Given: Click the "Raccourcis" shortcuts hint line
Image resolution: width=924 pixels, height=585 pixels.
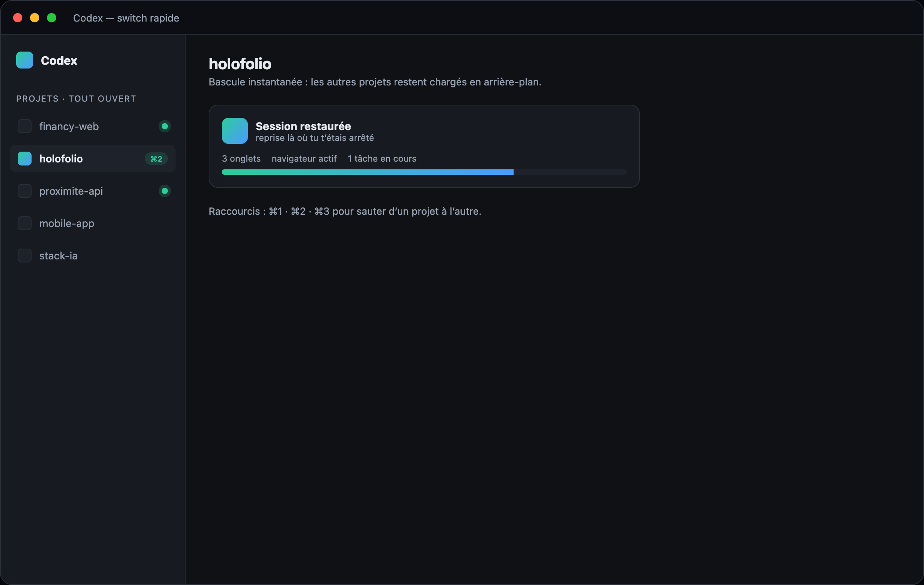Looking at the screenshot, I should pyautogui.click(x=345, y=211).
